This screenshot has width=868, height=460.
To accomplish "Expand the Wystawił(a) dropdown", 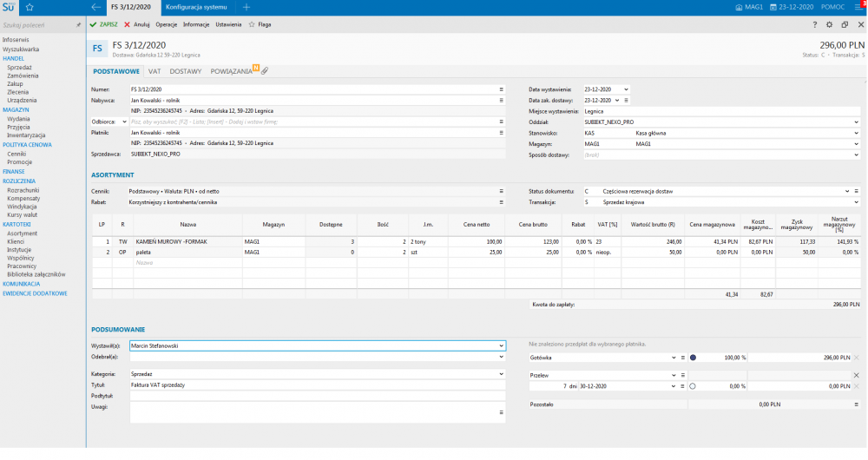I will coord(502,345).
